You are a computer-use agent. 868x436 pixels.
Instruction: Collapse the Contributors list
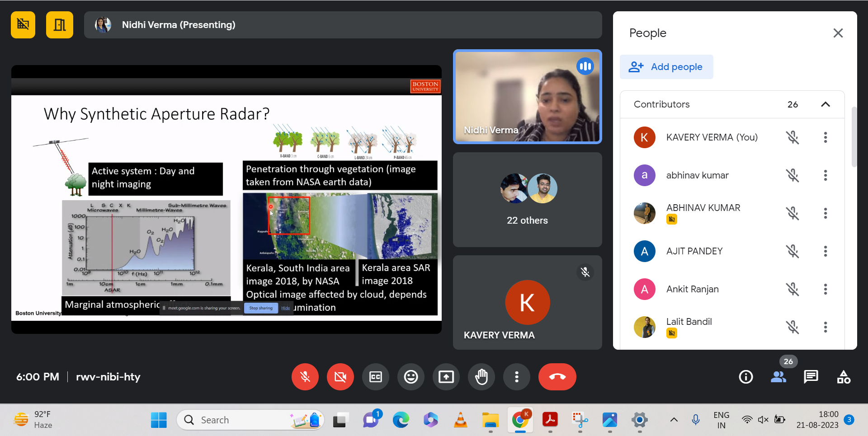tap(825, 104)
